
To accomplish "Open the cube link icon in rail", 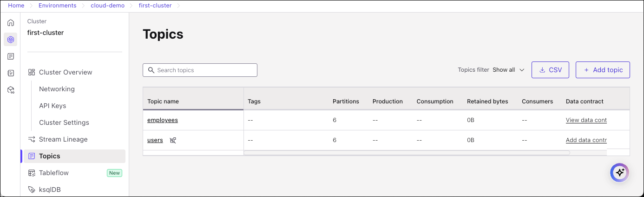I will point(11,90).
